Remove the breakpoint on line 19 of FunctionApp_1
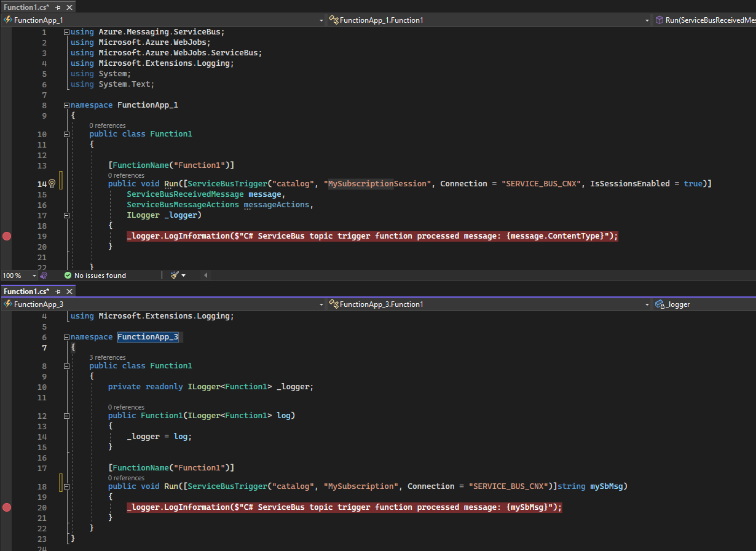This screenshot has width=756, height=551. coord(7,236)
